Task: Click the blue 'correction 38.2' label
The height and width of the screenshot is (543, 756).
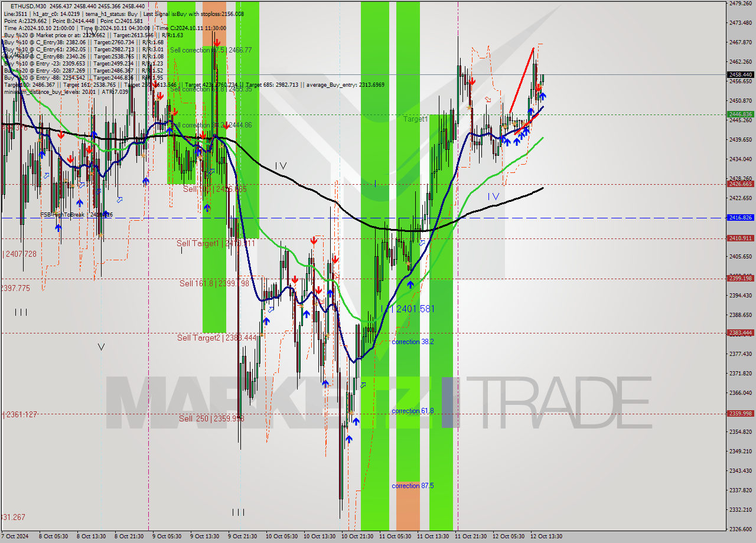Action: coord(413,342)
